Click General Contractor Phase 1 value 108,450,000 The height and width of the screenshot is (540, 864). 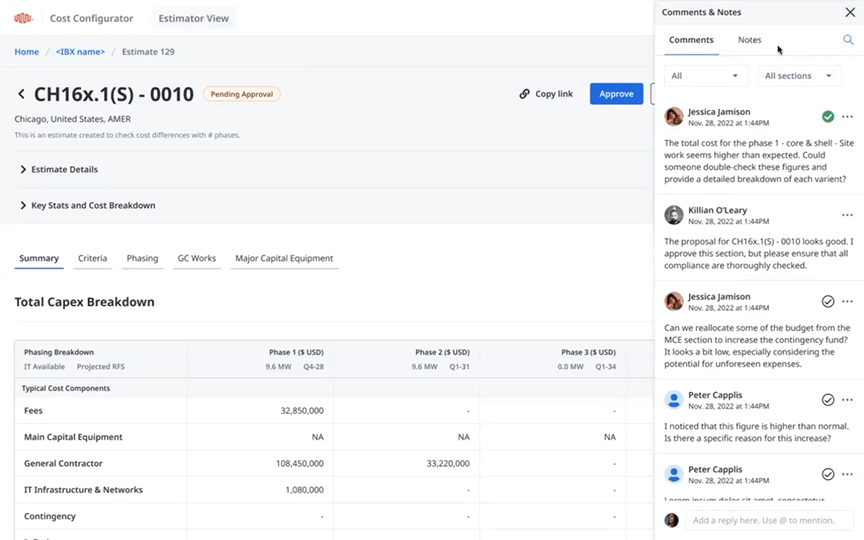tap(300, 463)
